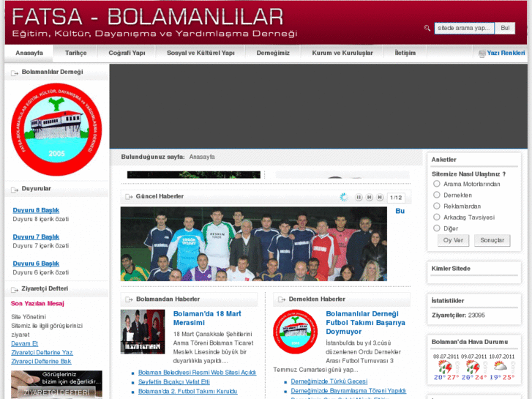Open the Duyuru 8 Başlık link
The image size is (532, 399).
tap(36, 210)
